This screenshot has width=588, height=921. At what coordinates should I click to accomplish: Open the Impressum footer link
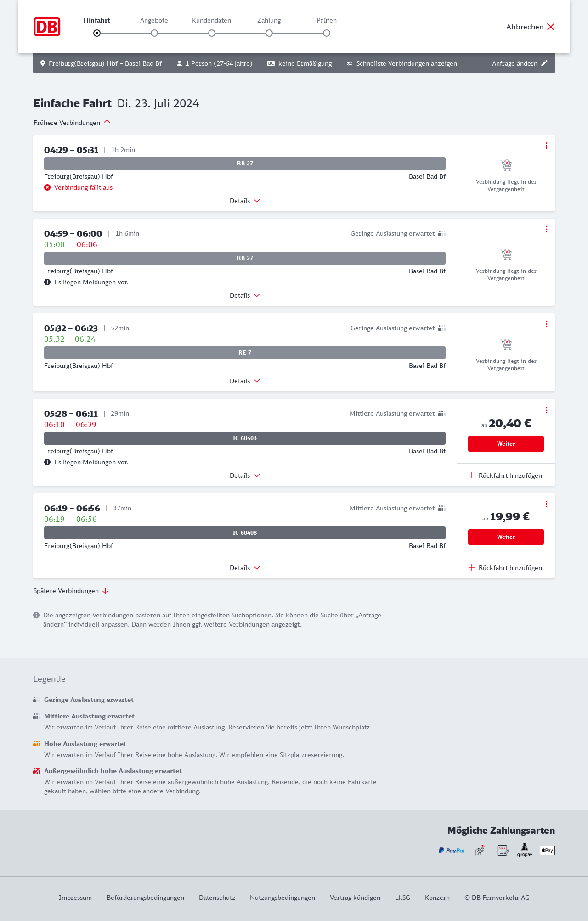pos(75,898)
